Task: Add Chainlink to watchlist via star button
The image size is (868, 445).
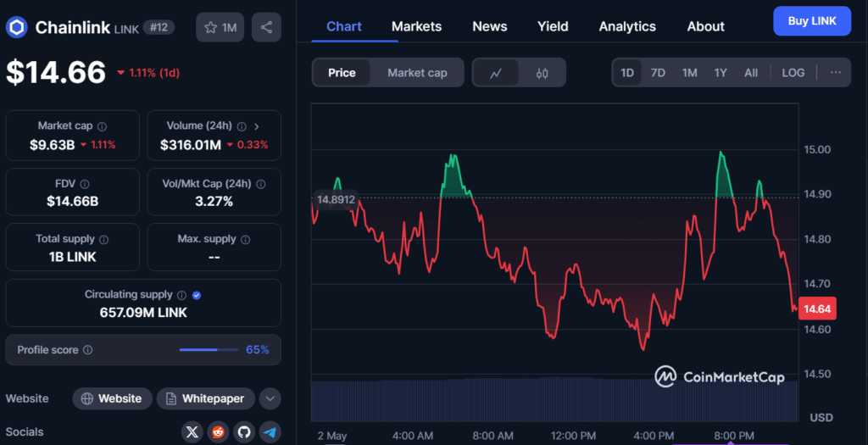Action: tap(220, 27)
